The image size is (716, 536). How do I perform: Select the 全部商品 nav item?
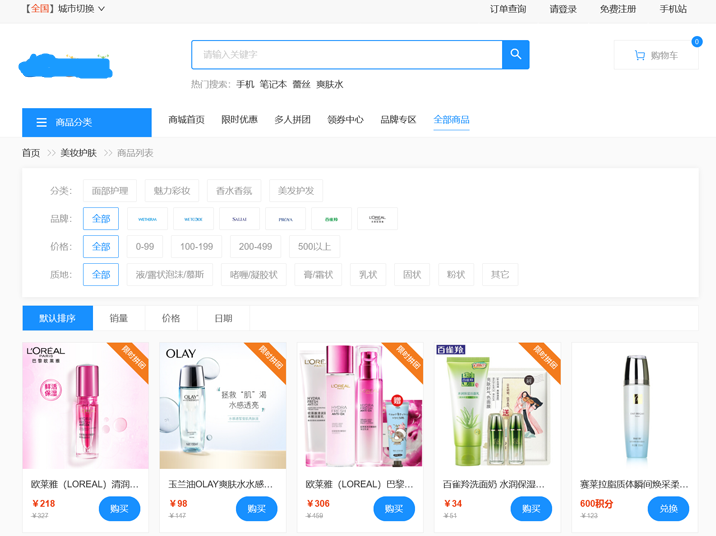(451, 120)
